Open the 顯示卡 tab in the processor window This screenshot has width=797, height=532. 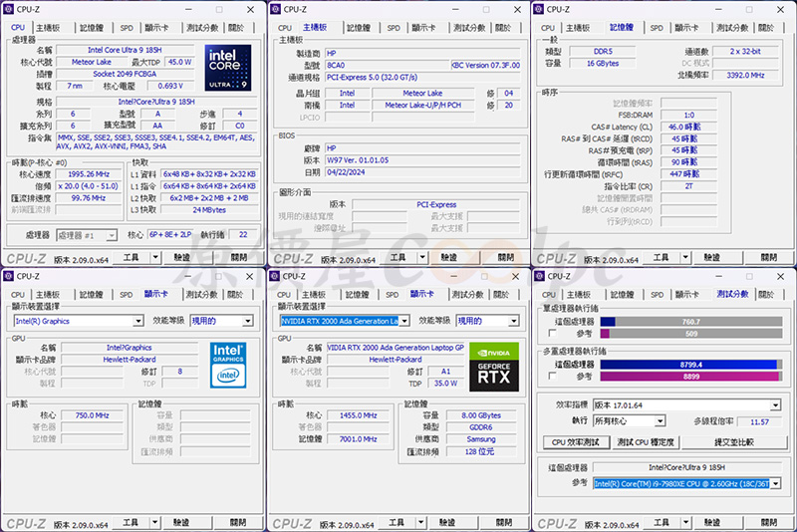(156, 28)
